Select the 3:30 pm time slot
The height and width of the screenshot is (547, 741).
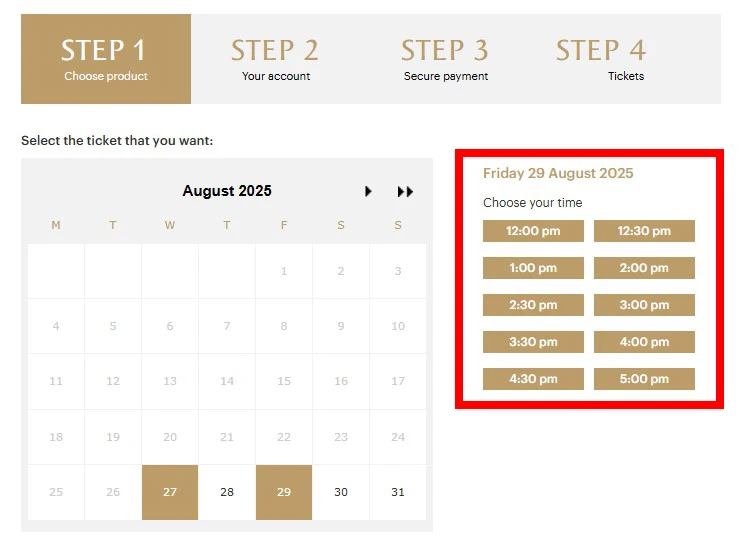[x=533, y=342]
